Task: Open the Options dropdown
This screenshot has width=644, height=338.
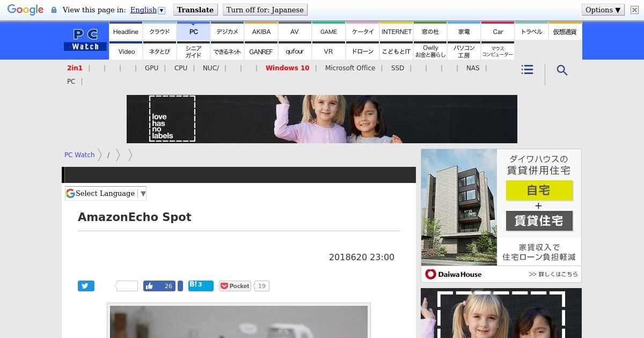Action: pyautogui.click(x=603, y=10)
